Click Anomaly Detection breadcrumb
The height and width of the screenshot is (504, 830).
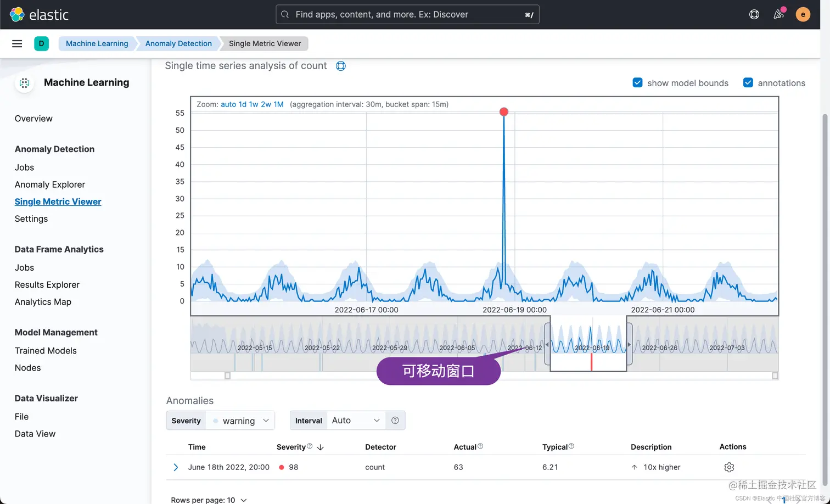click(178, 43)
